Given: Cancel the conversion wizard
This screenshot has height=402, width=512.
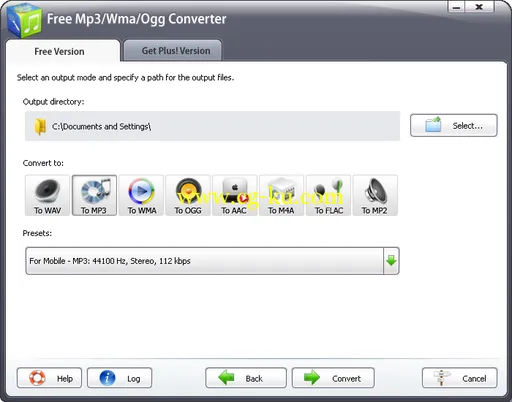Looking at the screenshot, I should pos(460,378).
